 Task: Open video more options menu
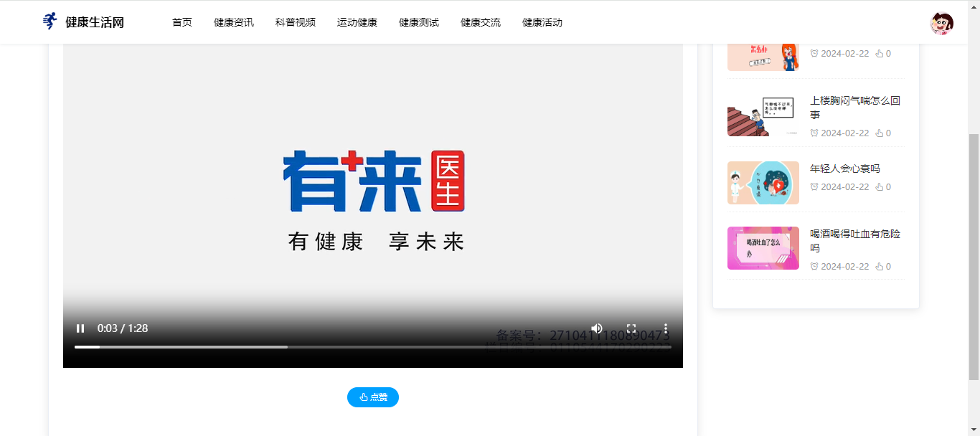666,328
